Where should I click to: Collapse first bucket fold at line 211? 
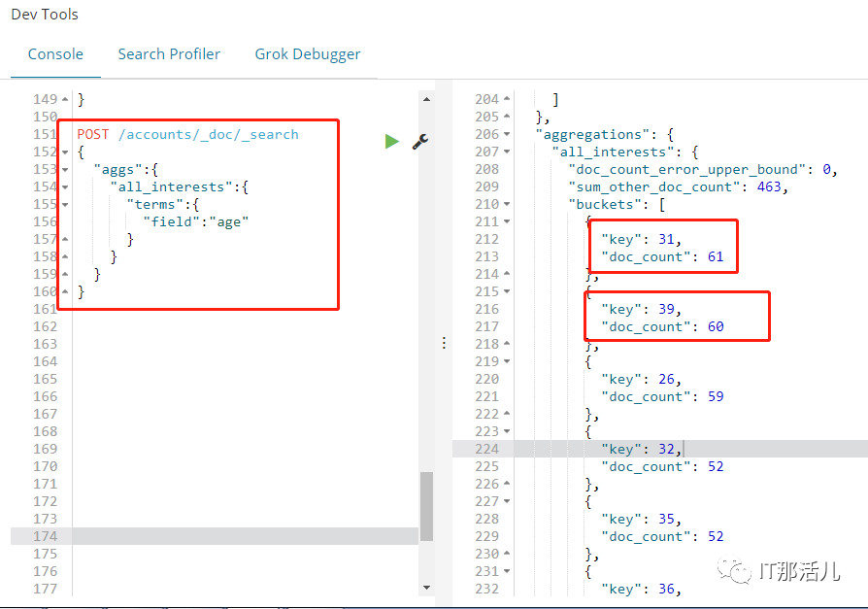(x=507, y=222)
